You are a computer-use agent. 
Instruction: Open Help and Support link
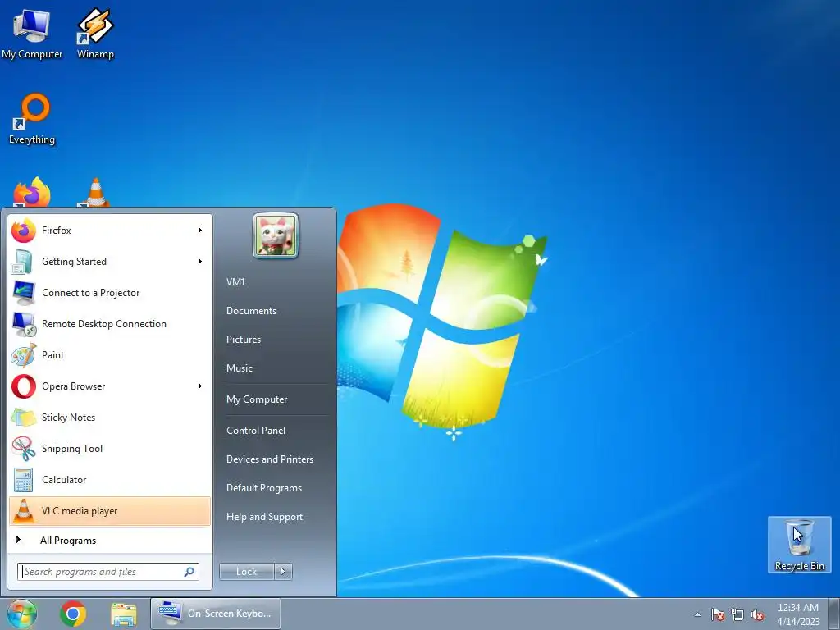point(265,517)
